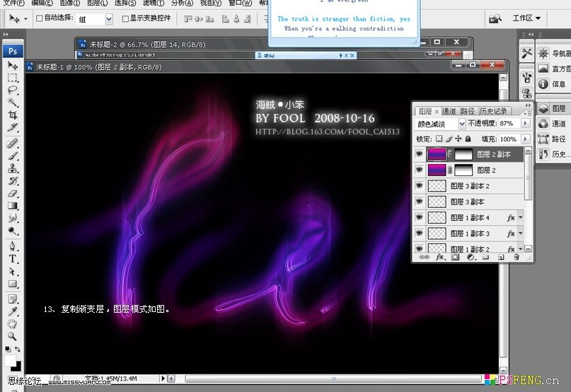Open the 填充 fill slider arrow
This screenshot has width=571, height=392.
525,139
